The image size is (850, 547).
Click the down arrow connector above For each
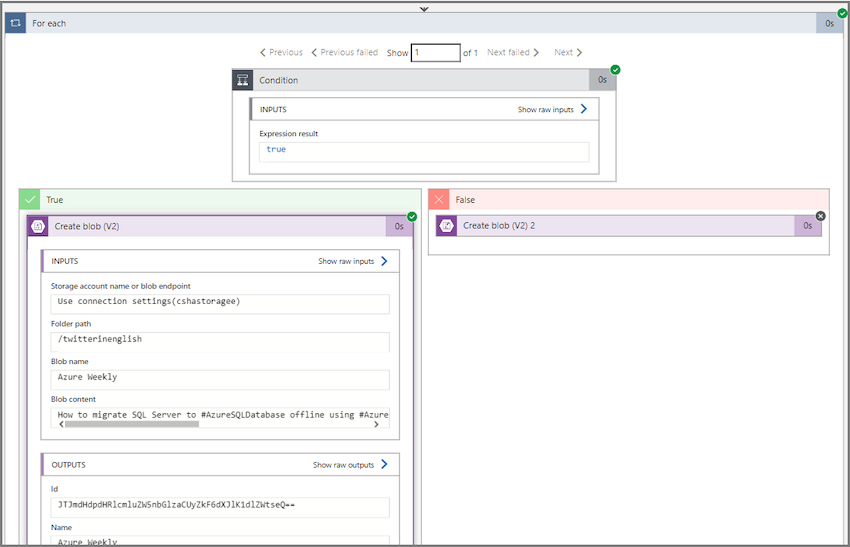point(424,9)
